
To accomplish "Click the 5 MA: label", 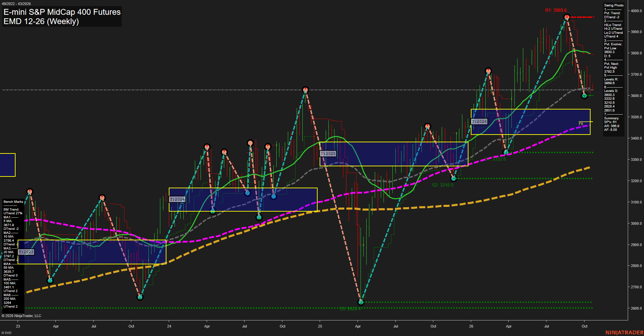I will click(x=8, y=221).
